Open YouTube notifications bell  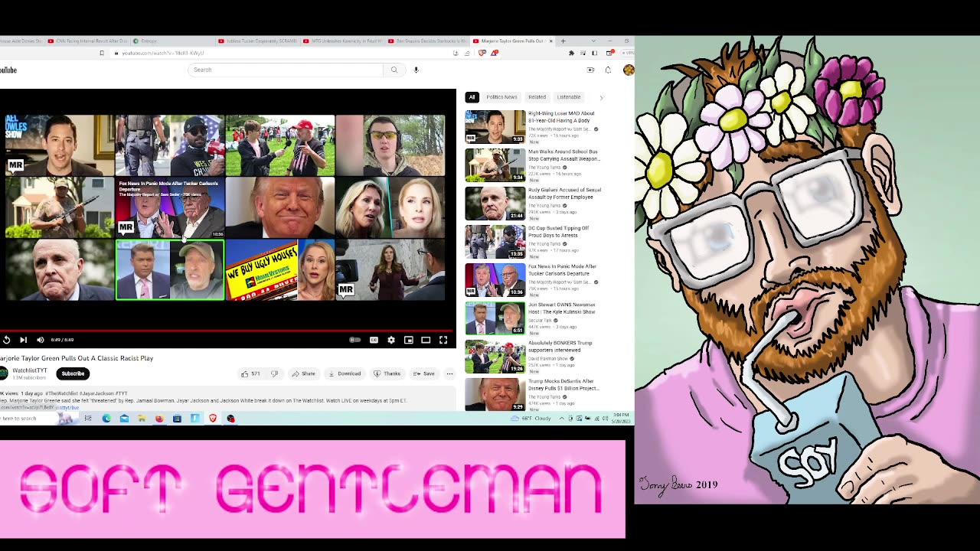(608, 70)
